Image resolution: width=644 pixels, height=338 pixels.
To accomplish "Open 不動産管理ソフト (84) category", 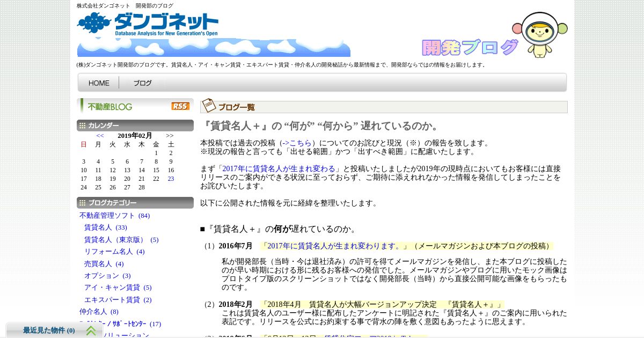I will pos(115,216).
